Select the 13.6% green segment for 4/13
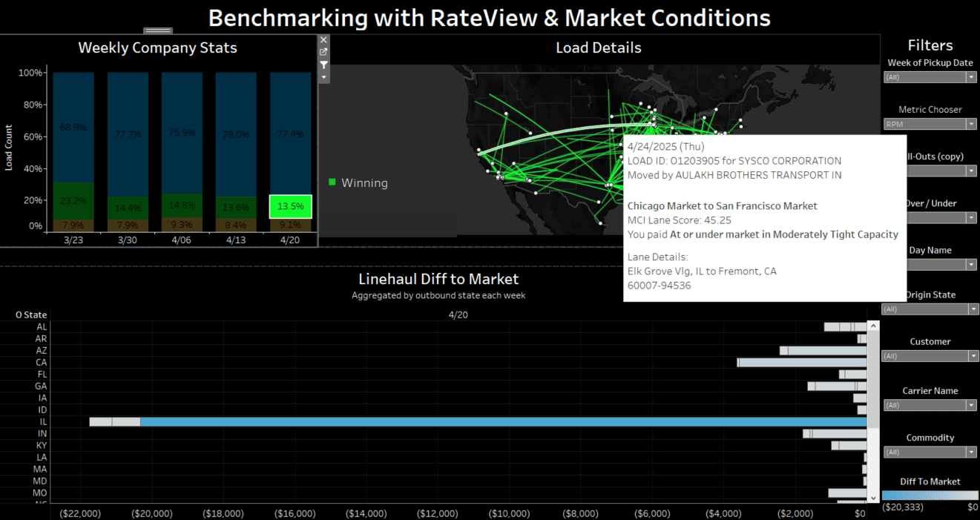 (236, 208)
